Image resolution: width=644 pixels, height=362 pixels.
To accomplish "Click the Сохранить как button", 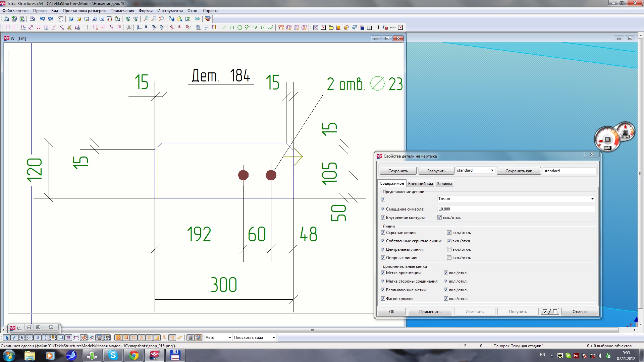I will [518, 171].
